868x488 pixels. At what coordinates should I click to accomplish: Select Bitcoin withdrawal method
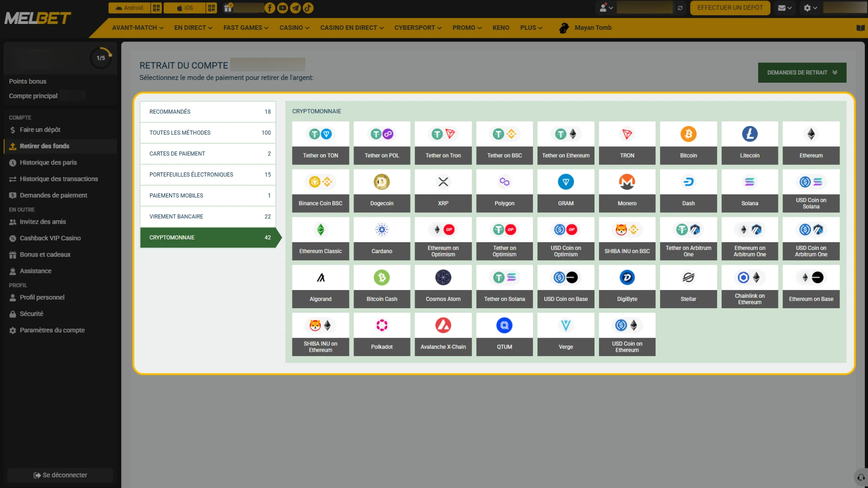(688, 143)
